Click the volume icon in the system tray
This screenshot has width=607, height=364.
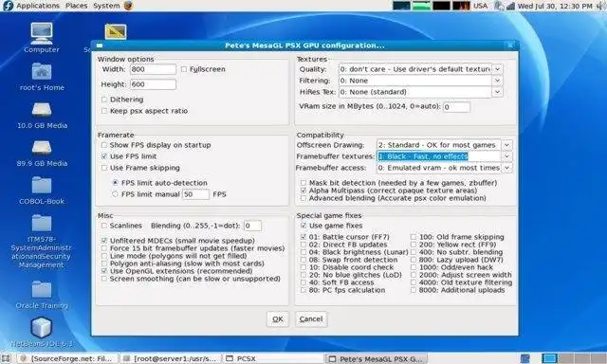601,6
